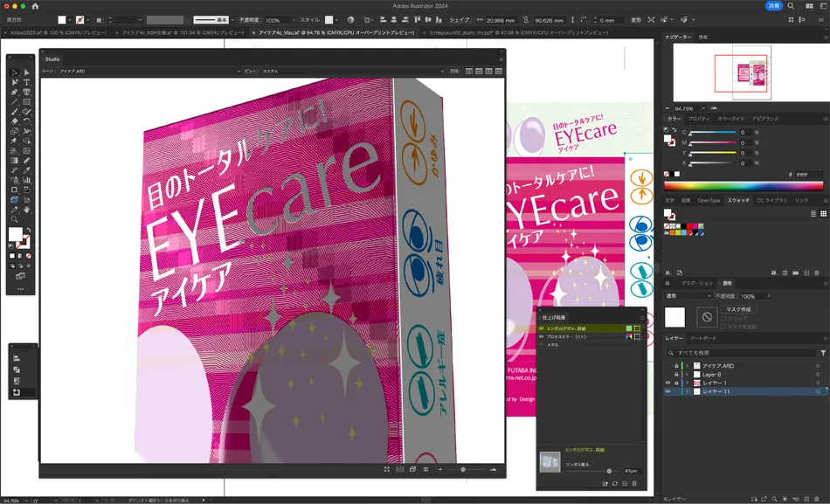Select the Zoom tool in the toolbar
Viewport: 830px width, 504px height.
pos(14,217)
